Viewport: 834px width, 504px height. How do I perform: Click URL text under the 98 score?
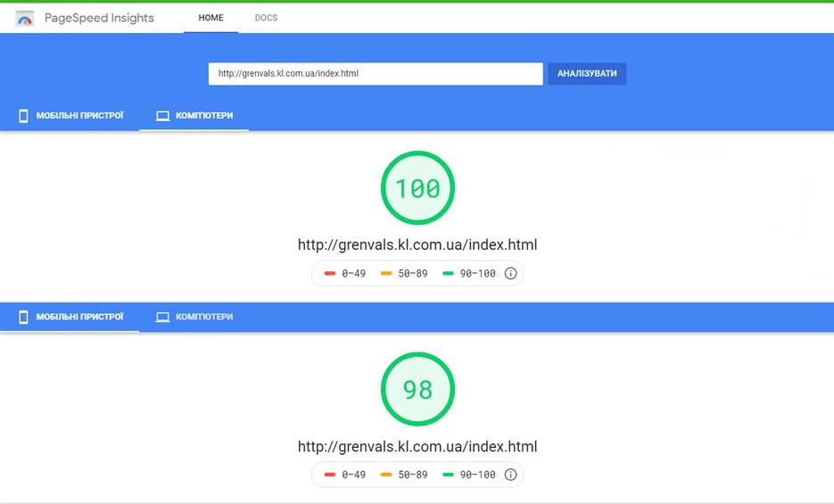(417, 446)
